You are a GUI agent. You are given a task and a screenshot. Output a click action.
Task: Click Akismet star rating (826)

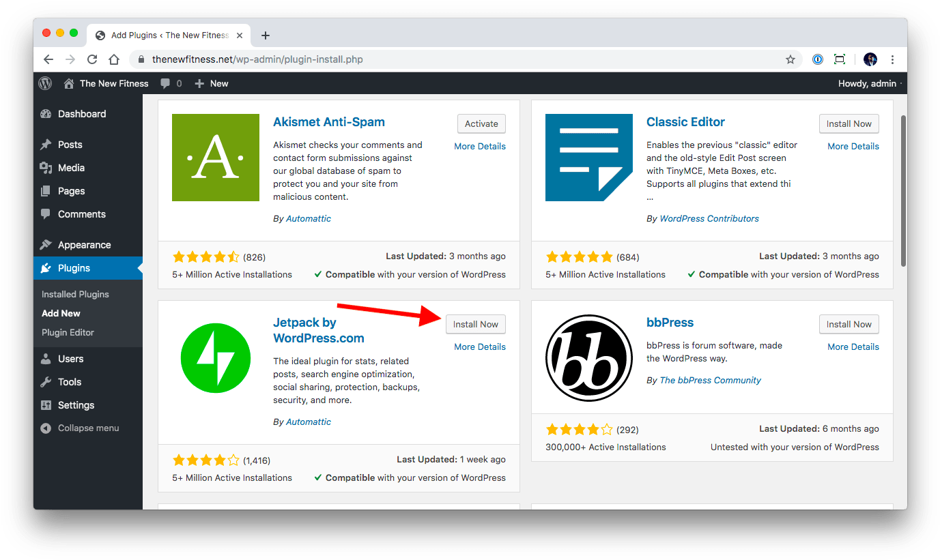tap(206, 256)
